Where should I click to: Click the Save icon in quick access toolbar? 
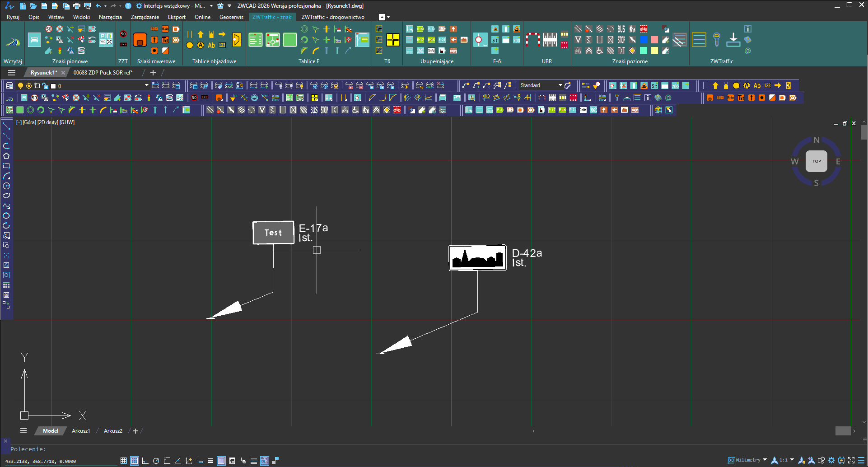(44, 6)
